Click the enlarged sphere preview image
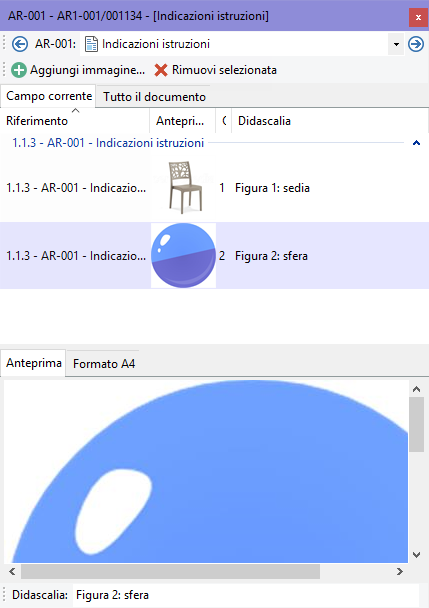This screenshot has height=608, width=429. 206,472
